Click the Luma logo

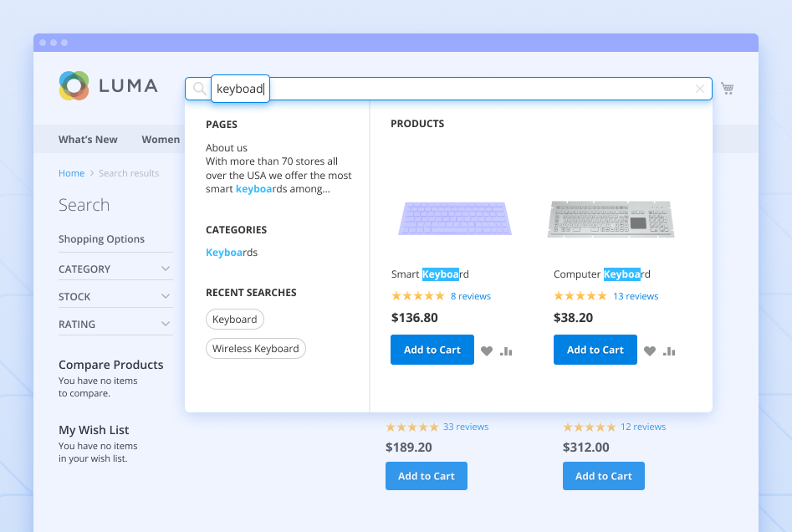coord(108,84)
